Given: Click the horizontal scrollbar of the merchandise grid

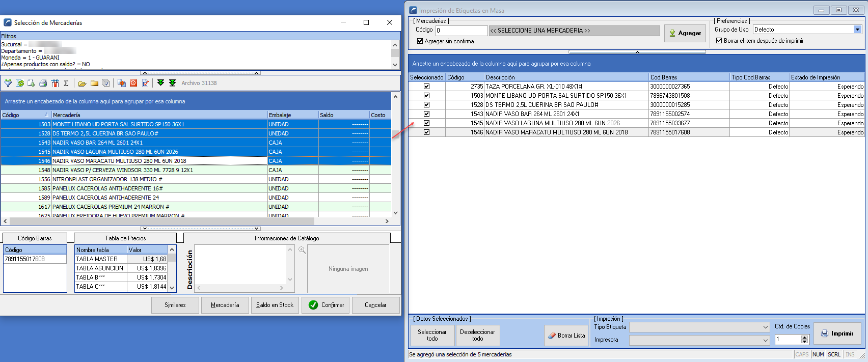Looking at the screenshot, I should tap(162, 221).
